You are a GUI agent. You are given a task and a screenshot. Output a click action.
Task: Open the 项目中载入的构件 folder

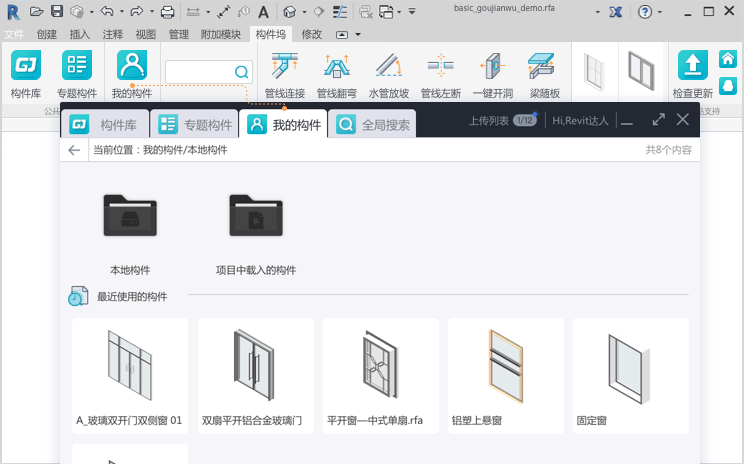(x=256, y=234)
